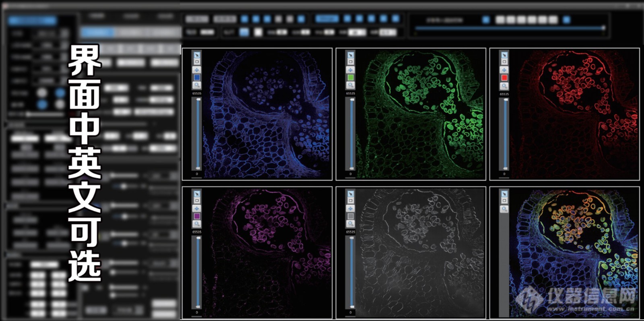Viewport: 644px width, 321px height.
Task: Select the pointer tool in magenta channel panel
Action: (197, 193)
